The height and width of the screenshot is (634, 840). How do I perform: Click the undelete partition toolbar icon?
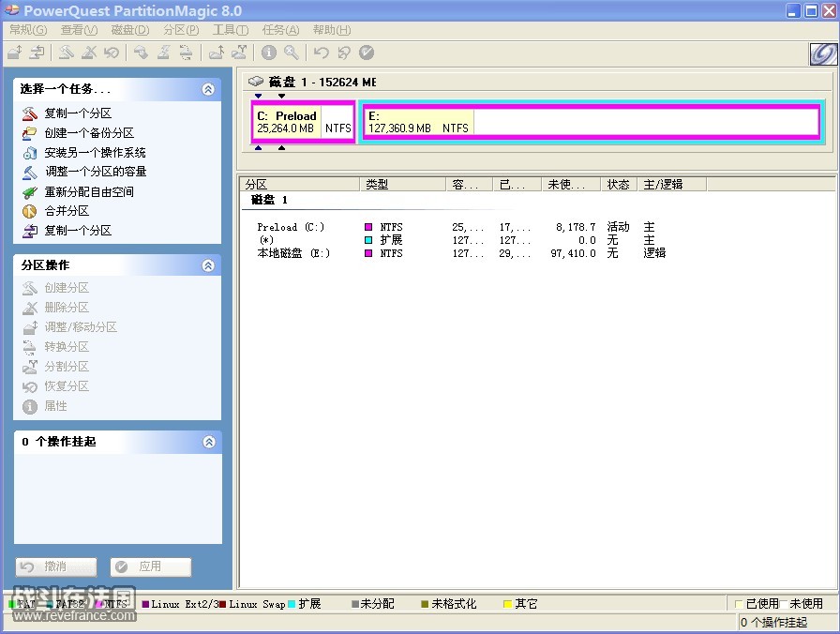point(112,53)
